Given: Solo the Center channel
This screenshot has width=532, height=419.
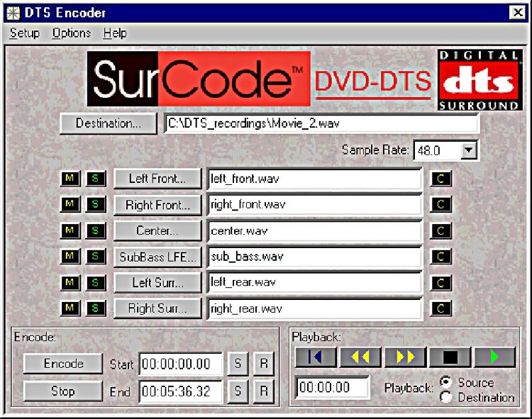Looking at the screenshot, I should 96,230.
